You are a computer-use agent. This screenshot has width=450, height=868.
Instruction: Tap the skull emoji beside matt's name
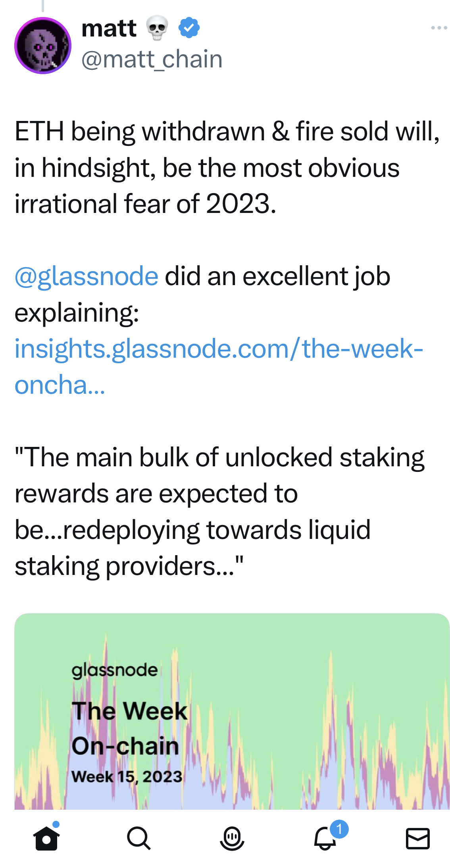tap(157, 28)
